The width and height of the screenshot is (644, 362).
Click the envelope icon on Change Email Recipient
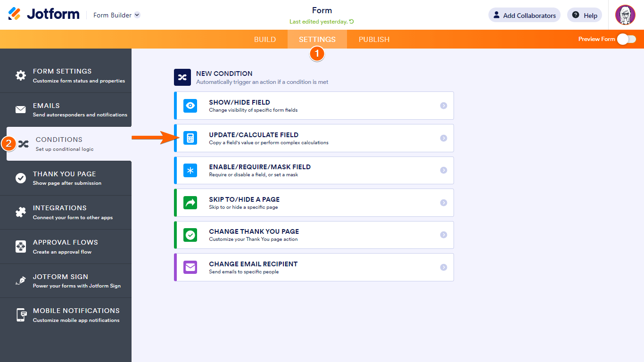tap(190, 267)
